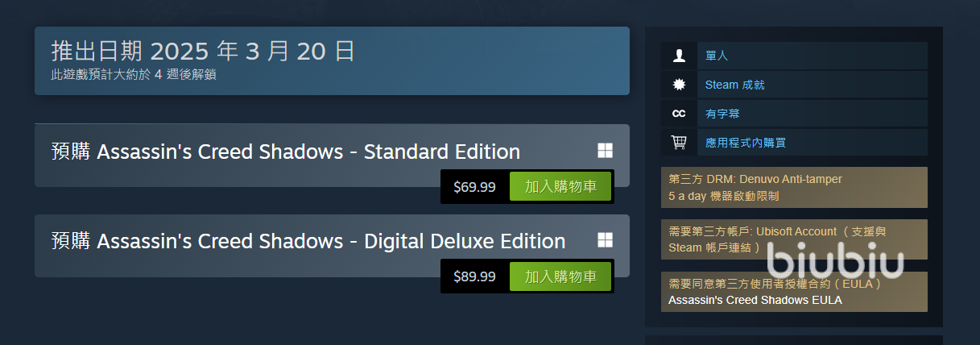Screen dimensions: 980x345
Task: Open the 有字幕 feature link
Action: tap(722, 114)
